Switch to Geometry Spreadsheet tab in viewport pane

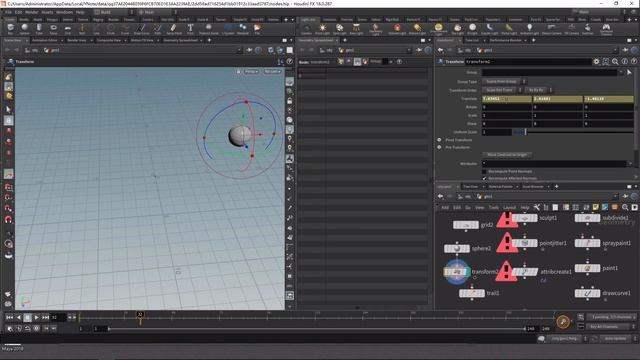tap(180, 40)
